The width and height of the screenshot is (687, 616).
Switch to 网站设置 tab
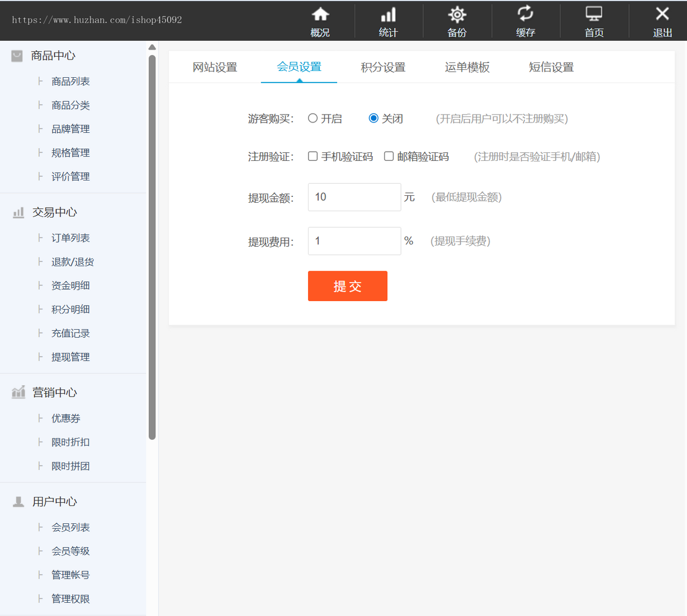tap(215, 68)
